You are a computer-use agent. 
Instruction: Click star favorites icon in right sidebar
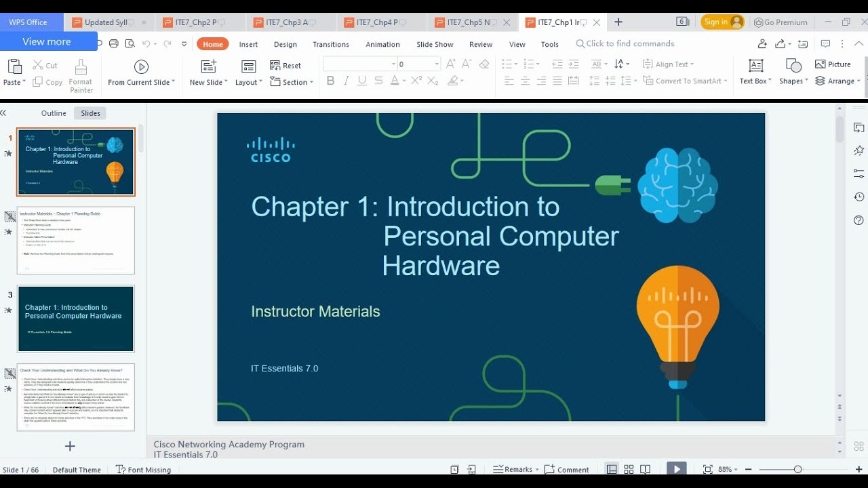click(x=859, y=150)
